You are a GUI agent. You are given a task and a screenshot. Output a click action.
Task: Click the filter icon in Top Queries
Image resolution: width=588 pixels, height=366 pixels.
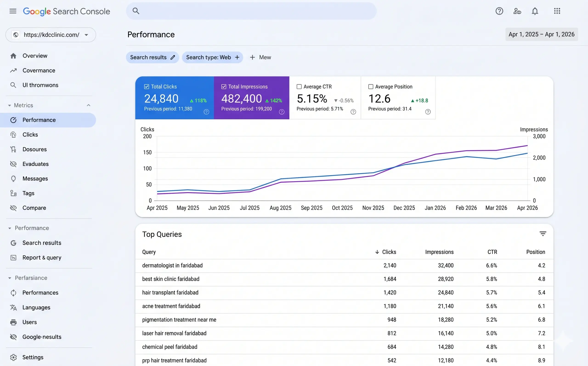(x=543, y=234)
